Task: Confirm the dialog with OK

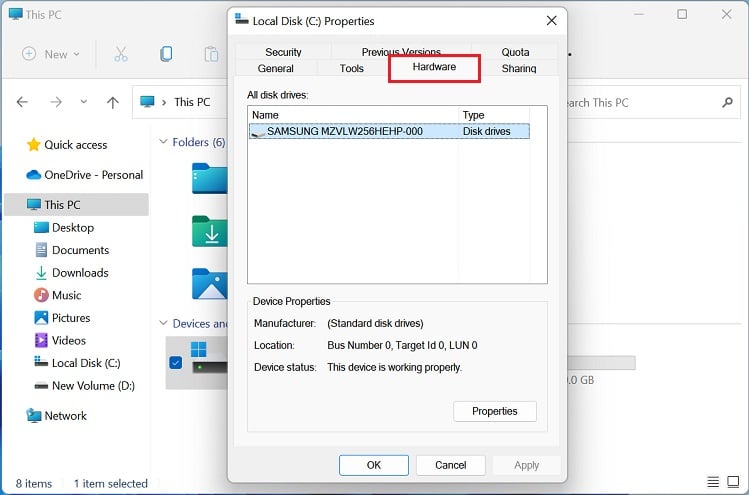Action: point(374,465)
